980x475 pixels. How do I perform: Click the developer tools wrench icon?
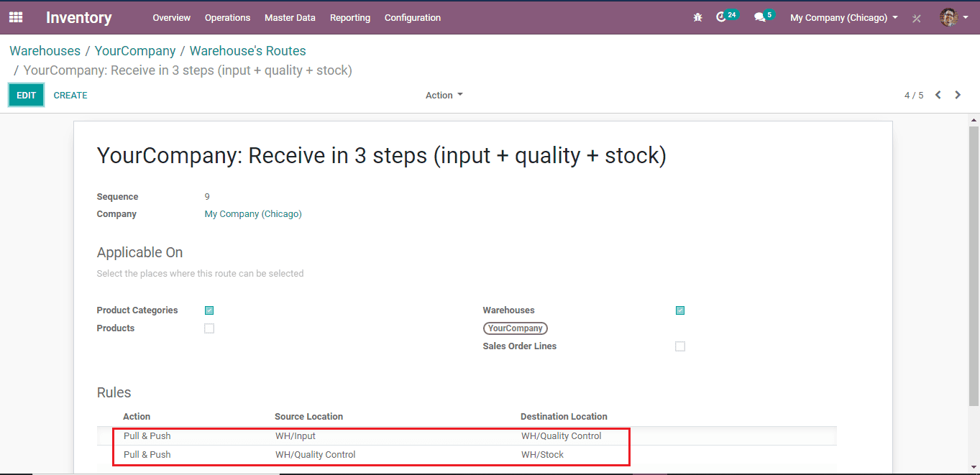click(917, 18)
